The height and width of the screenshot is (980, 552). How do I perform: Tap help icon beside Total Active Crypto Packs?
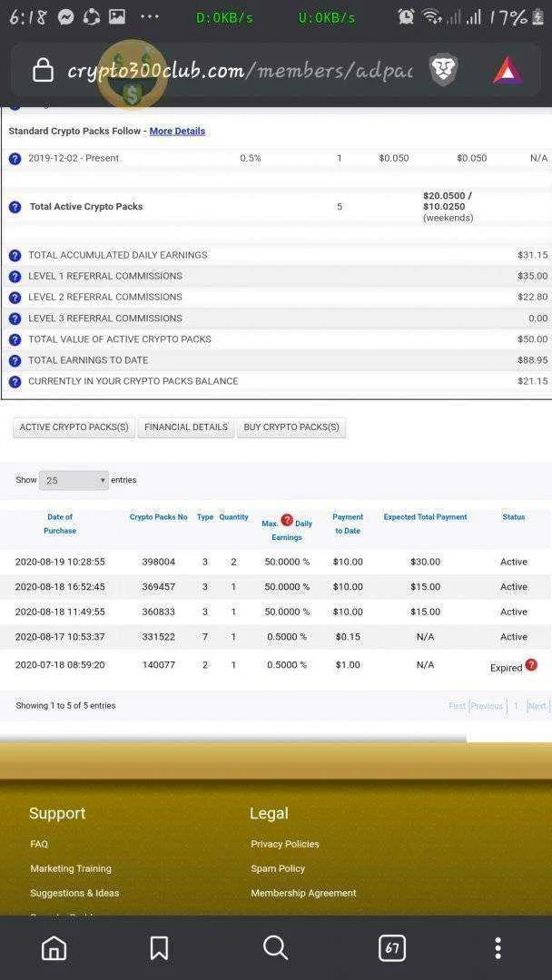click(x=15, y=207)
